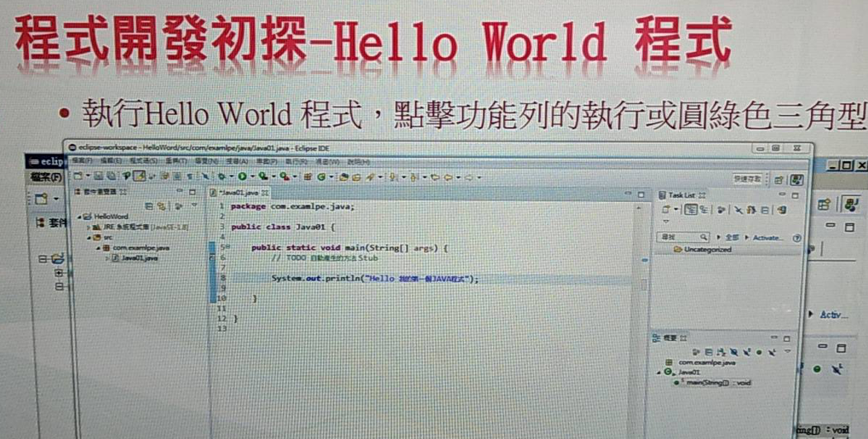Collapse the src folder node
The width and height of the screenshot is (868, 439).
point(89,238)
